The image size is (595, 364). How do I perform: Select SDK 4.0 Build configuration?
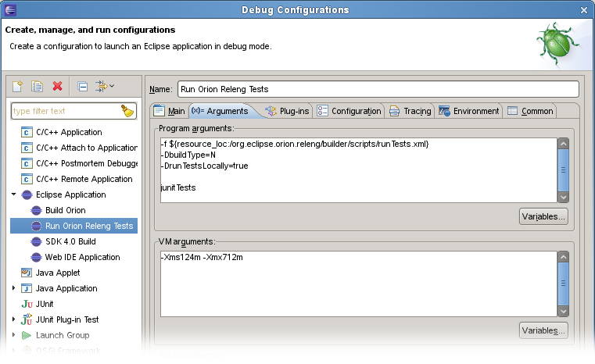[x=63, y=241]
